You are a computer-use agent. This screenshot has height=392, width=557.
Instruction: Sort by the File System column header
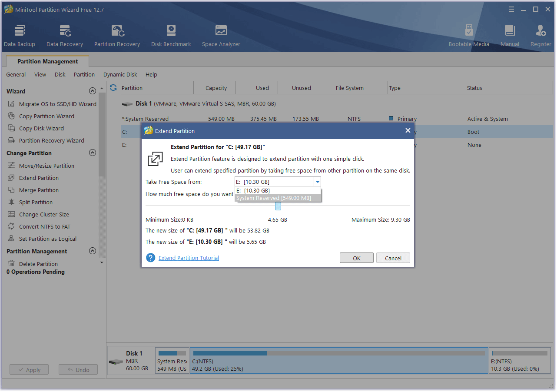pos(354,88)
